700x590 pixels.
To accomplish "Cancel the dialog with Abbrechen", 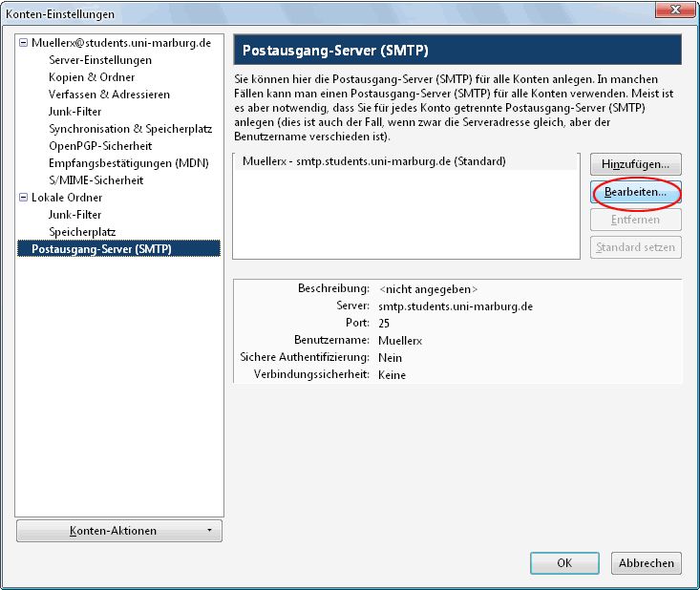I will tap(647, 562).
